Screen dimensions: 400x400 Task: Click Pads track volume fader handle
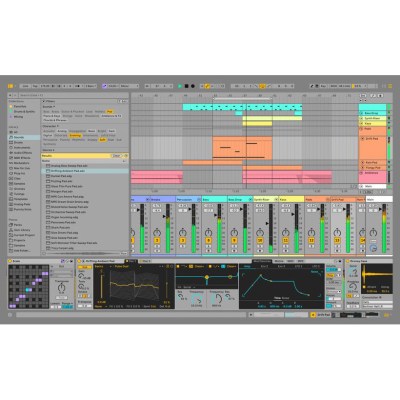[x=318, y=209]
